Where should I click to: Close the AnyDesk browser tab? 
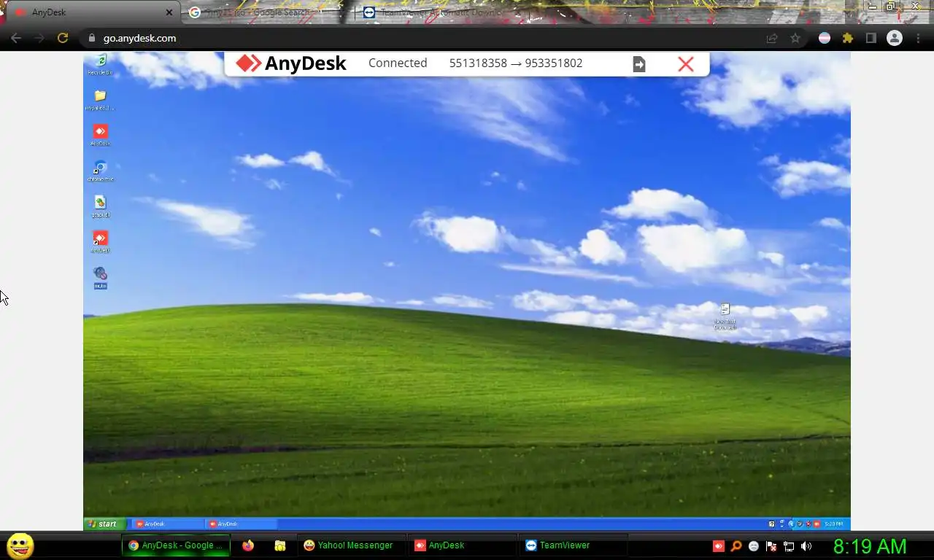[169, 12]
